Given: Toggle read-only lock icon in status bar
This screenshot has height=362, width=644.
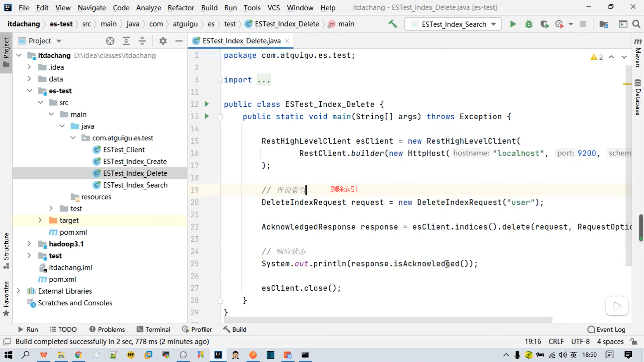Looking at the screenshot, I should click(x=634, y=342).
